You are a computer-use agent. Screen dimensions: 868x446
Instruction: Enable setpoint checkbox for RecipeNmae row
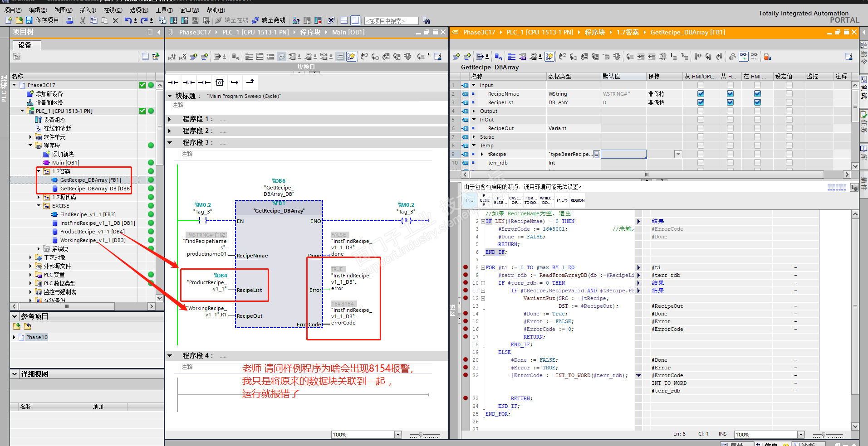[x=789, y=94]
